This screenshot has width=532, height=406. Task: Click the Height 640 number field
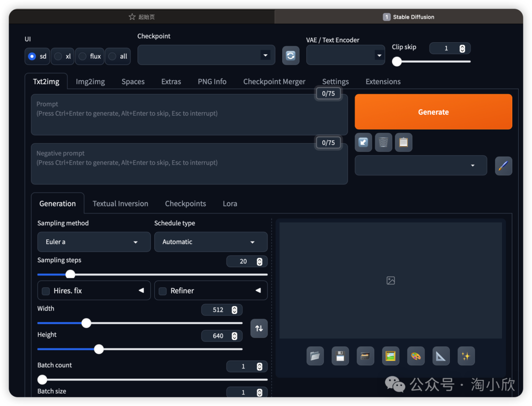[222, 336]
